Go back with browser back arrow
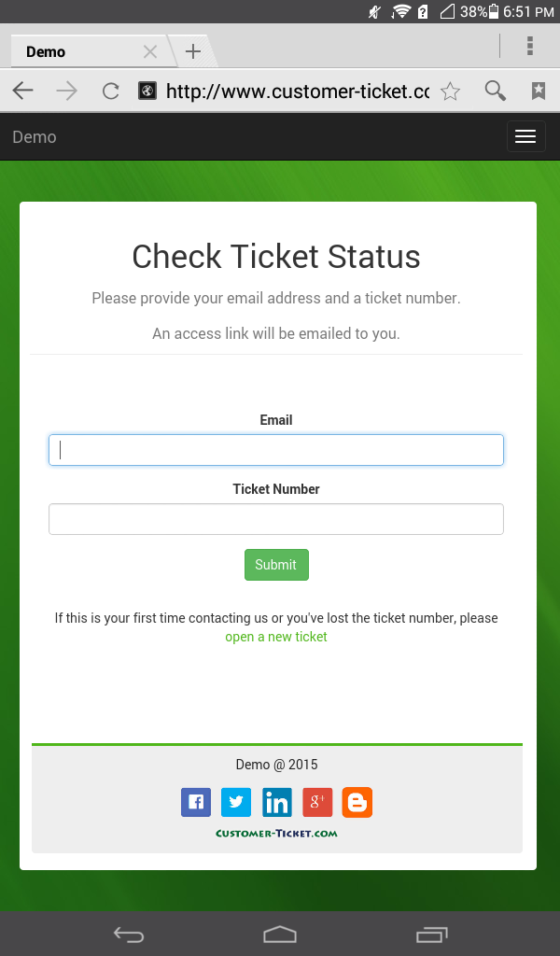Image resolution: width=560 pixels, height=956 pixels. click(x=23, y=91)
